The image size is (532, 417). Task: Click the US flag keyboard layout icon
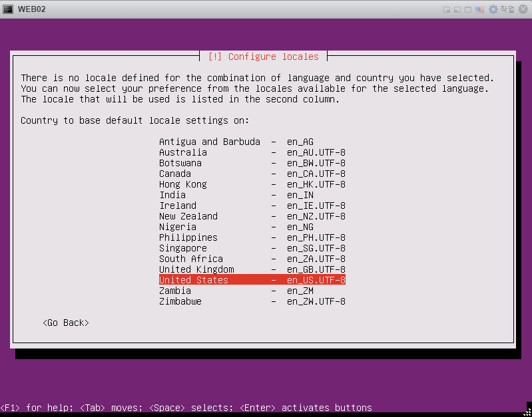[479, 9]
